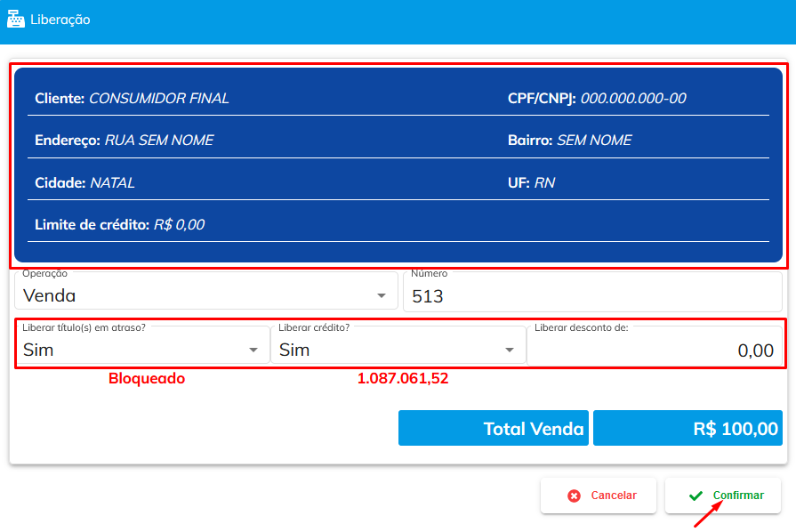Click the Liberar crédito dropdown arrow

click(x=510, y=350)
